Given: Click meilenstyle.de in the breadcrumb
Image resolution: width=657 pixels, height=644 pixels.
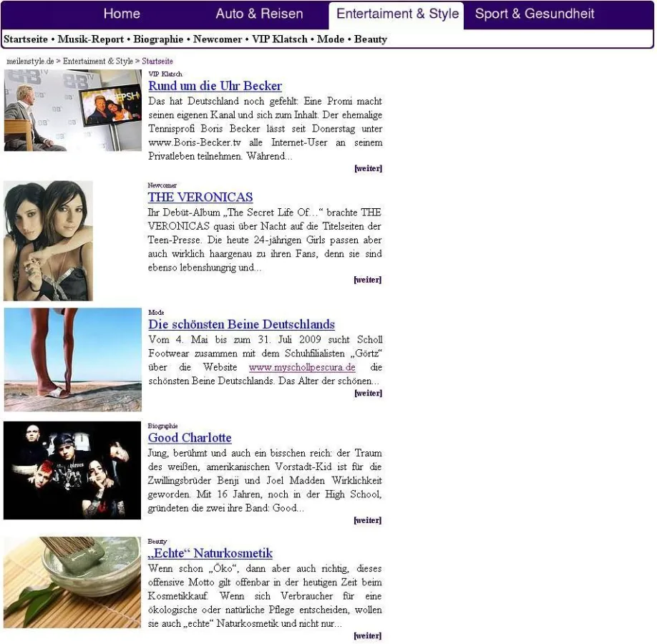Looking at the screenshot, I should (x=30, y=61).
